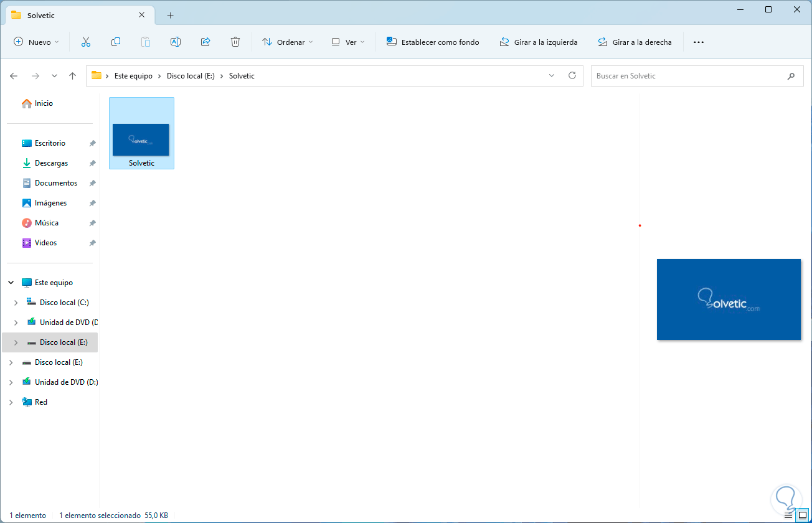
Task: Switch to large thumbnails view in status bar
Action: pyautogui.click(x=803, y=516)
